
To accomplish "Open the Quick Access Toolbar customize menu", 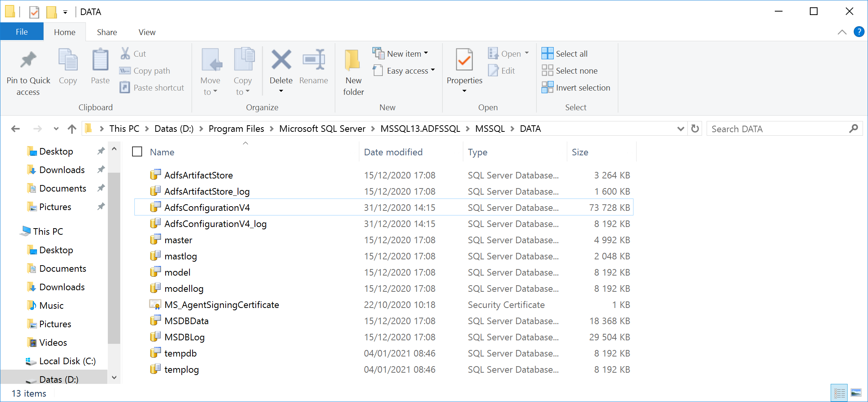I will tap(65, 12).
